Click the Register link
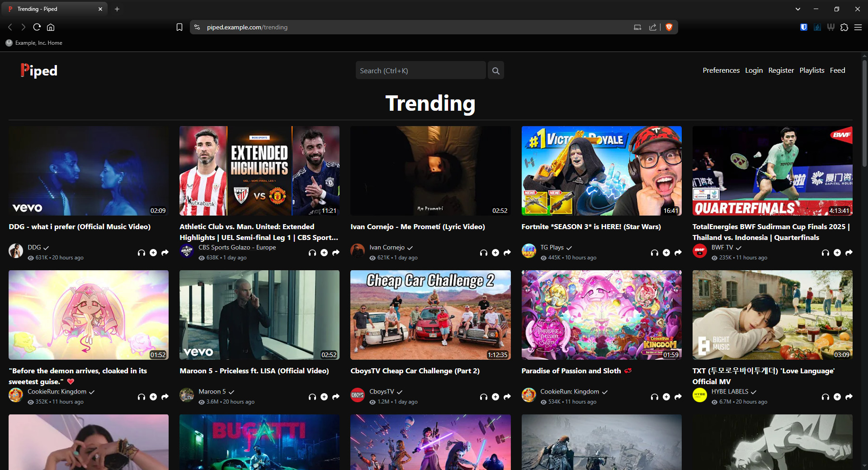 tap(781, 70)
